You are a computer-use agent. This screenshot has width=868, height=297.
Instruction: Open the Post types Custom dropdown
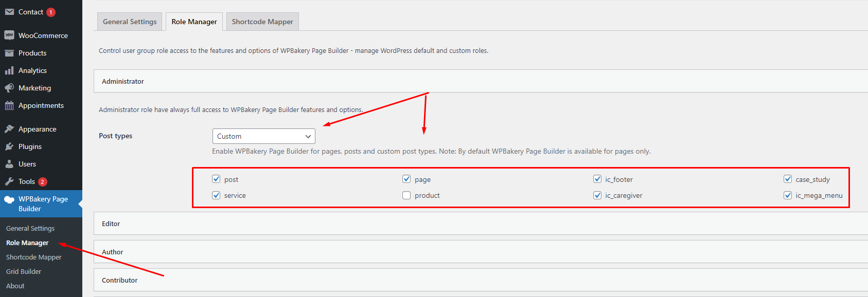(263, 136)
